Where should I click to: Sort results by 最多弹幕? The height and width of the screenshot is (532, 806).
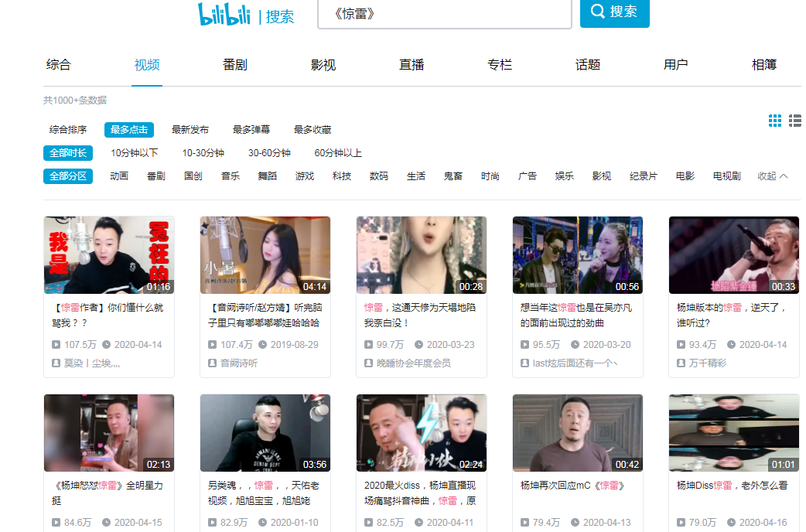pyautogui.click(x=251, y=130)
